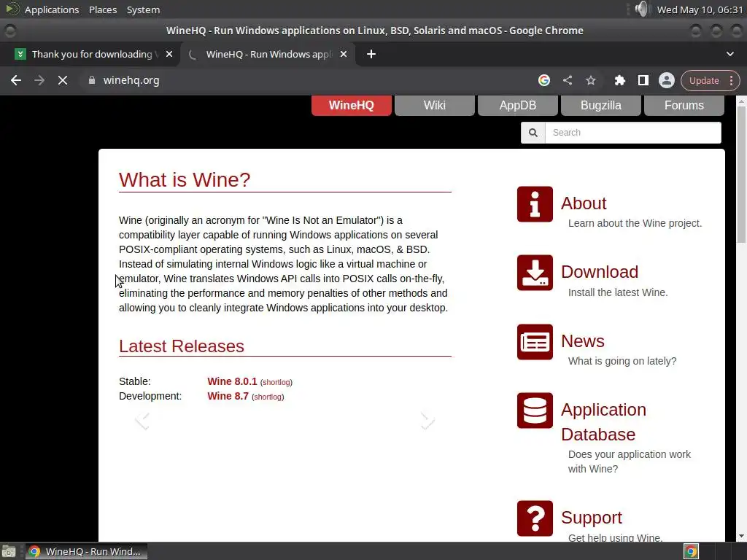Click the Support heading link

(591, 518)
